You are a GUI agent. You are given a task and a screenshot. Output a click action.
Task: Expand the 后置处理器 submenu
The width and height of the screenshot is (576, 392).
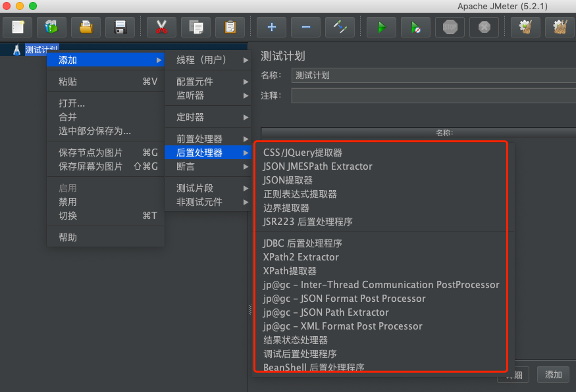pyautogui.click(x=208, y=153)
